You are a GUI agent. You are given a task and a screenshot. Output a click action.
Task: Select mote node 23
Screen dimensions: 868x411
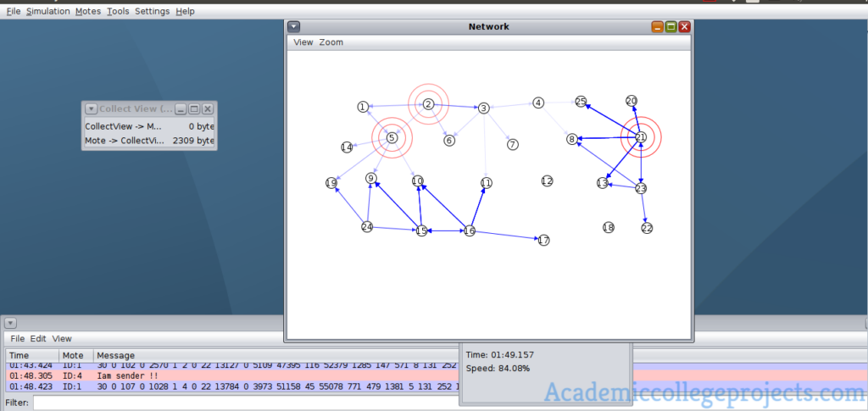pos(641,189)
